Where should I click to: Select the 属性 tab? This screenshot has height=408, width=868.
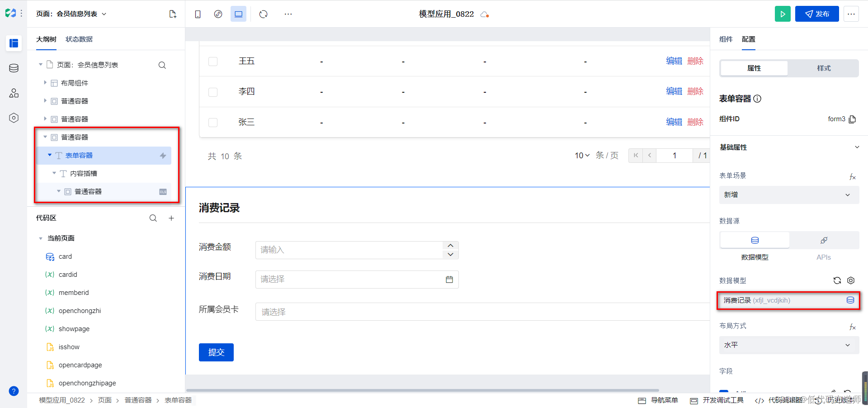754,68
